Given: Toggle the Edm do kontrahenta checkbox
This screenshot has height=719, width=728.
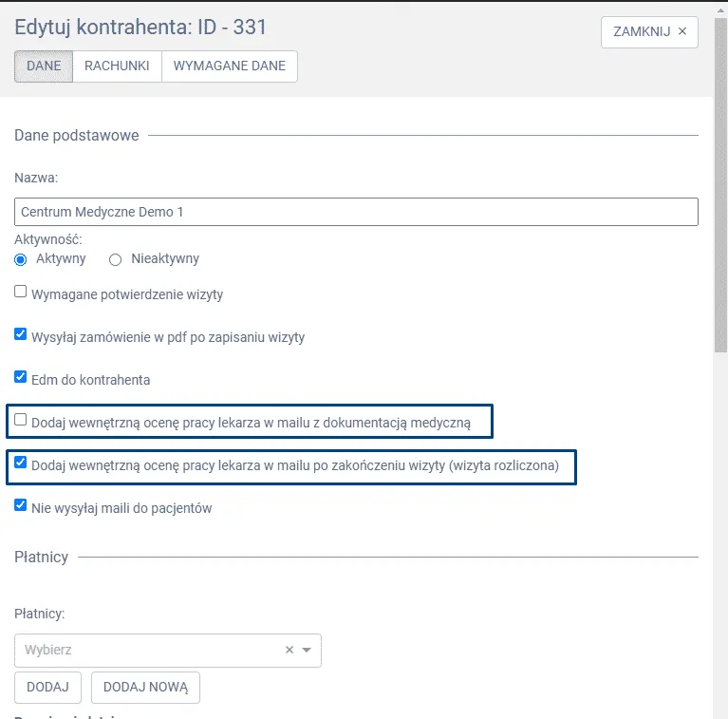Looking at the screenshot, I should pos(21,378).
